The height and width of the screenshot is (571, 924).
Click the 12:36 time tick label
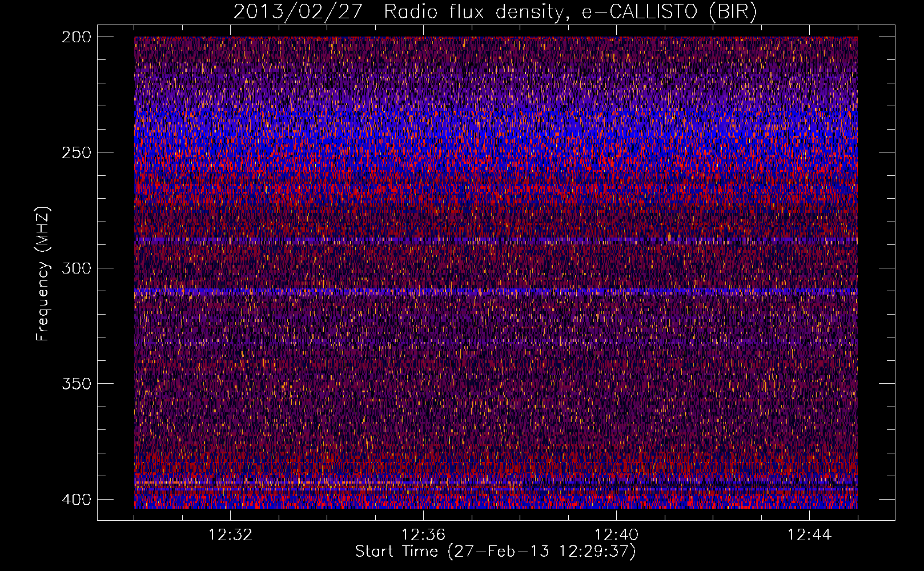(423, 535)
